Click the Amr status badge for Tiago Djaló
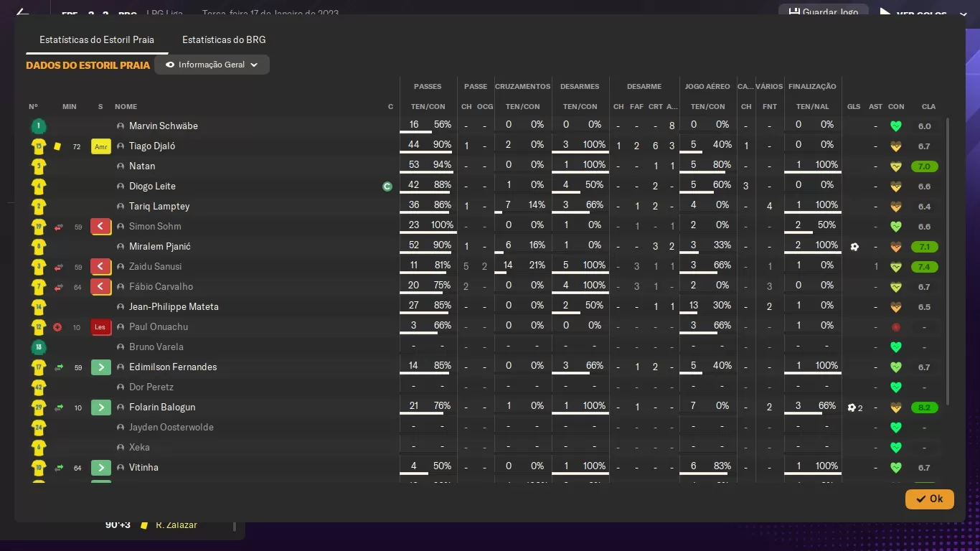Screen dimensions: 980x551 100,146
